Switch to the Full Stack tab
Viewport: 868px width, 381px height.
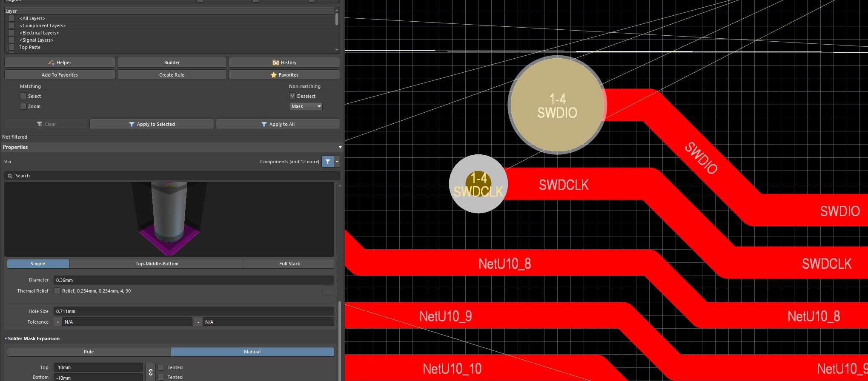tap(289, 264)
